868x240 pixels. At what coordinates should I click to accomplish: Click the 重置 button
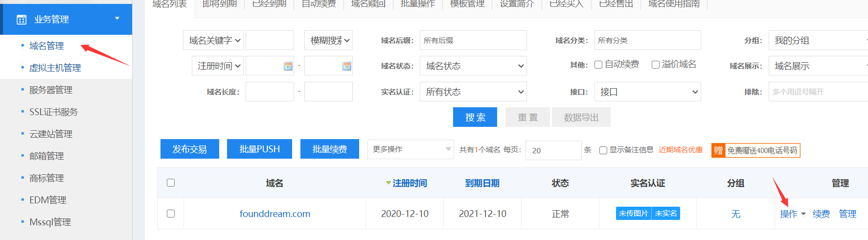point(527,117)
